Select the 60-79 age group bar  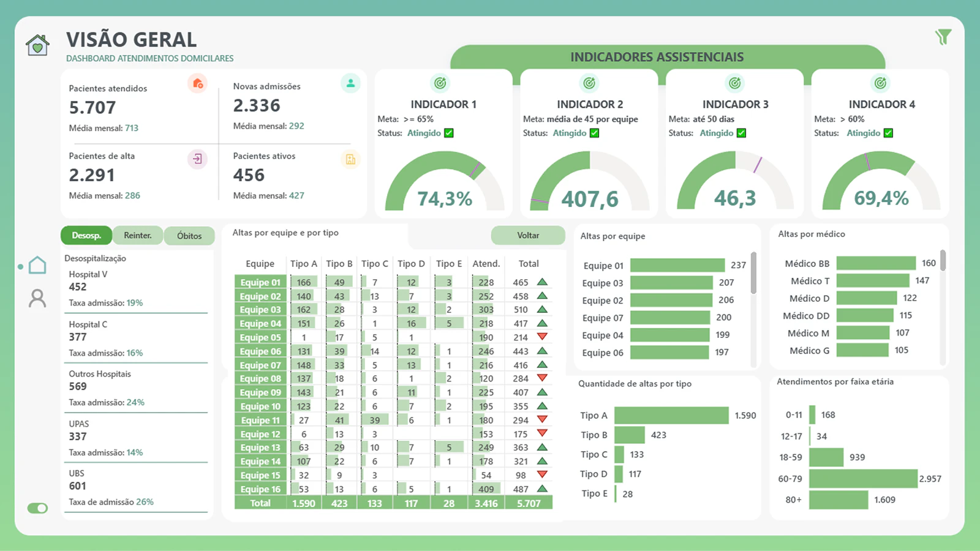(864, 479)
